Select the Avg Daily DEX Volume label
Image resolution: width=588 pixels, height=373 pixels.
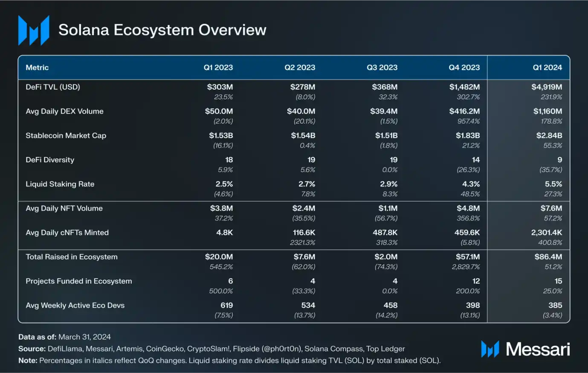[x=64, y=111]
